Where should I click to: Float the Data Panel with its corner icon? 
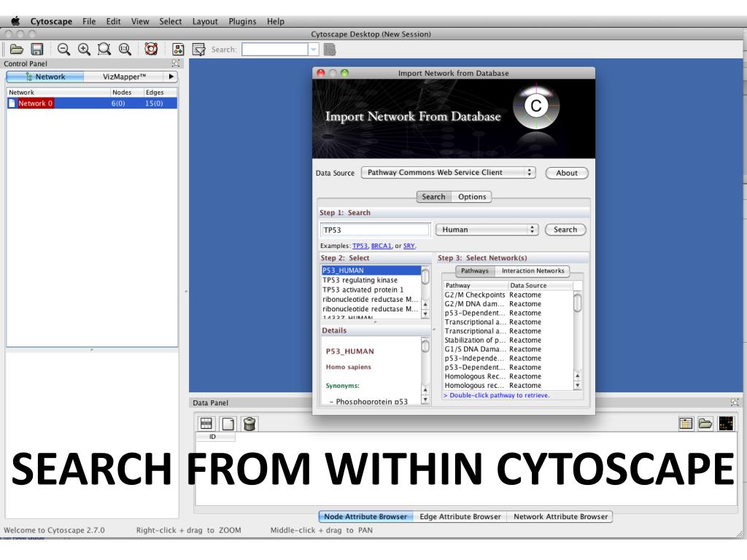pyautogui.click(x=735, y=402)
